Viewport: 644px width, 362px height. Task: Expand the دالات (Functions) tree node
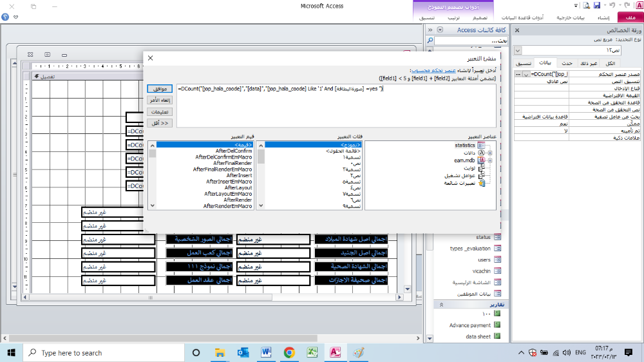point(490,153)
